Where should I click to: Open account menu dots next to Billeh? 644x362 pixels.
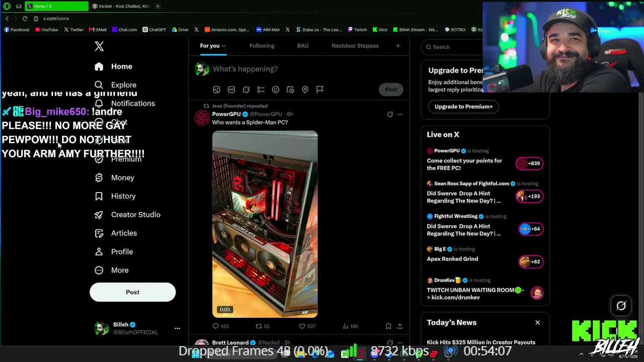click(x=177, y=328)
